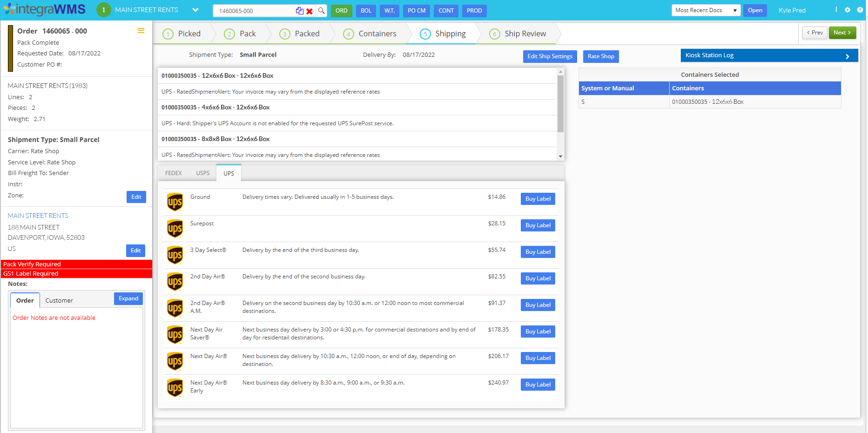The height and width of the screenshot is (433, 868).
Task: Open the MAIN STREET RENTS address link
Action: tap(38, 216)
